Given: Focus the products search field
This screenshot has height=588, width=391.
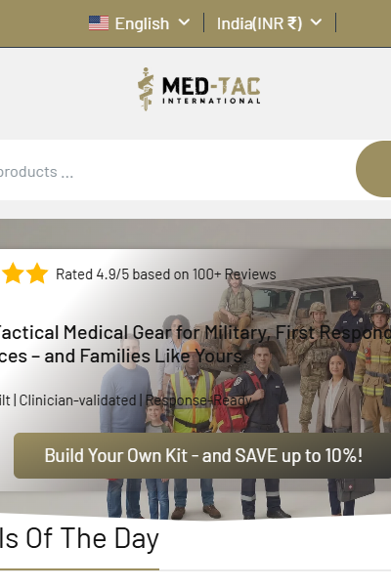Looking at the screenshot, I should 176,170.
